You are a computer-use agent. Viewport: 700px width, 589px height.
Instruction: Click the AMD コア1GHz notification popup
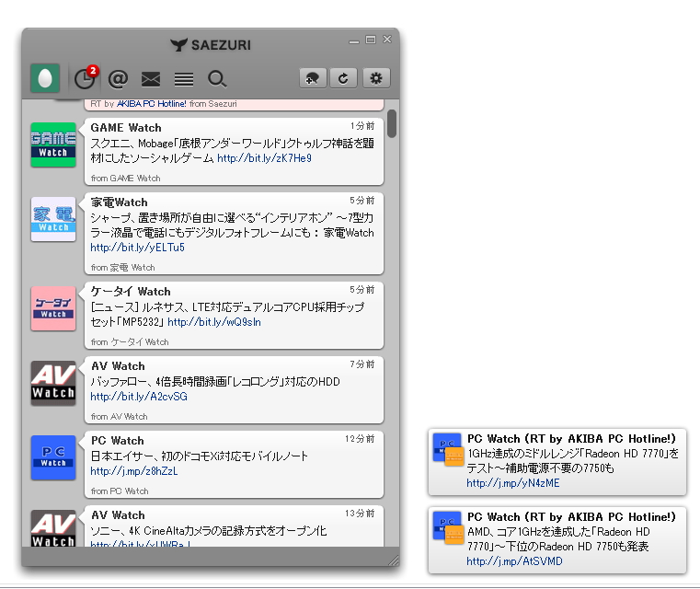[x=557, y=540]
